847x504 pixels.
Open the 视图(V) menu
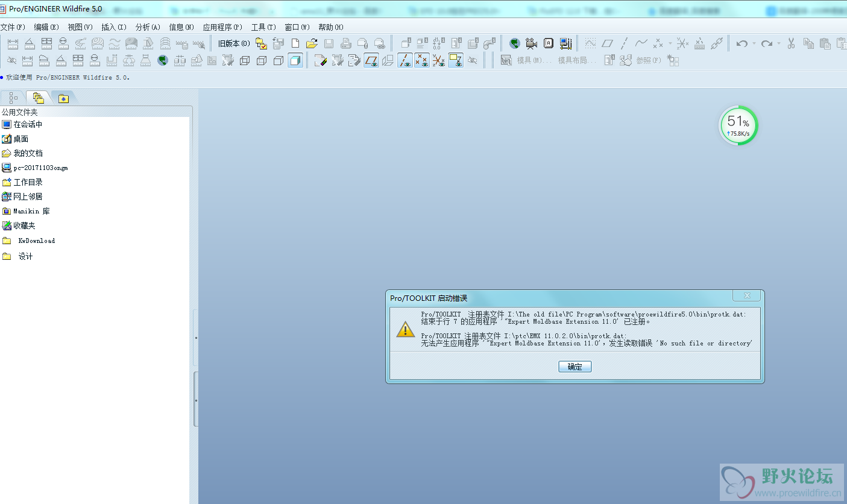[x=80, y=27]
